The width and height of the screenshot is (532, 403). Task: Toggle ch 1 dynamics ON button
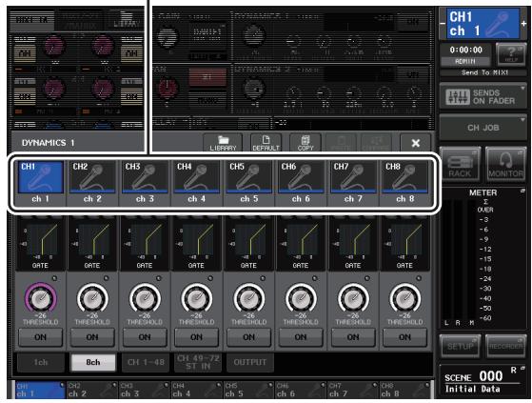point(40,337)
